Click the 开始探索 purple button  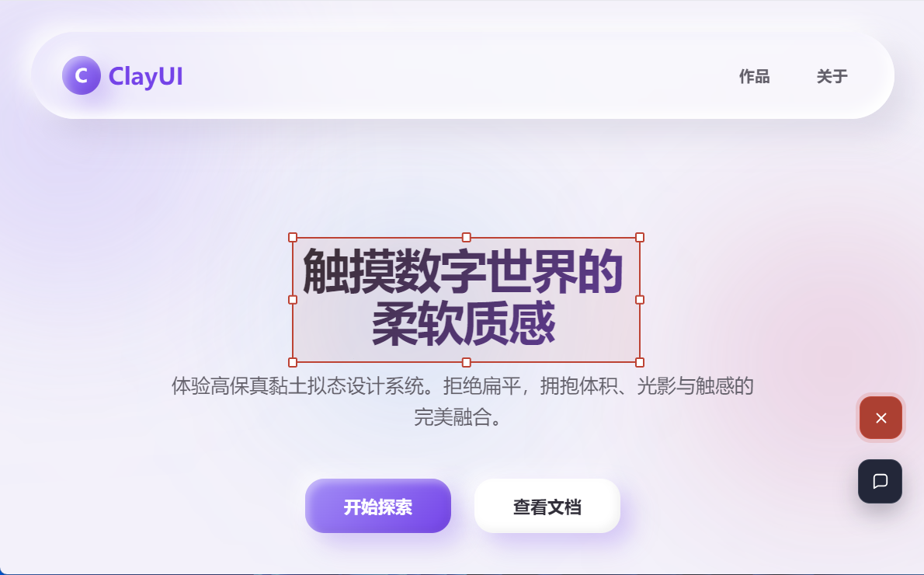click(377, 506)
